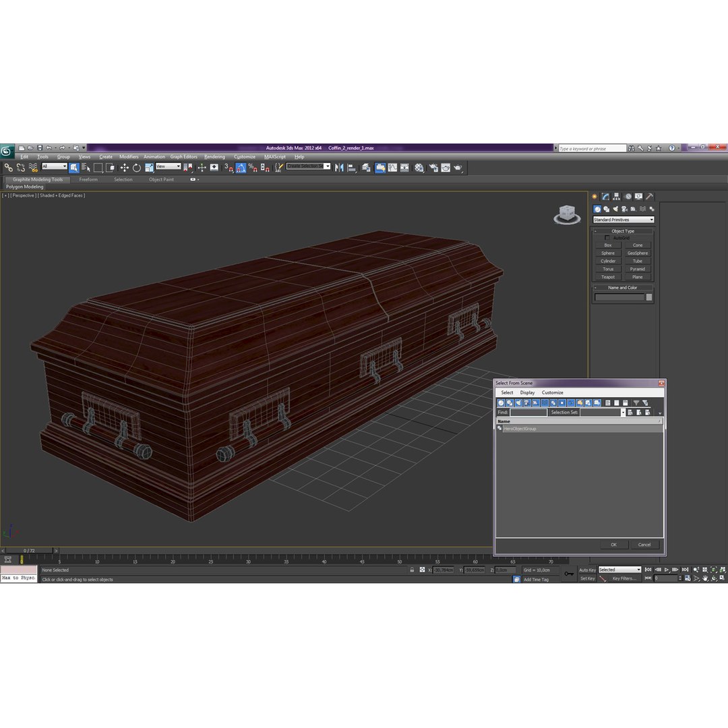Toggle Display Lights filter in Select From Scene
Viewport: 728px width, 728px height.
point(518,403)
